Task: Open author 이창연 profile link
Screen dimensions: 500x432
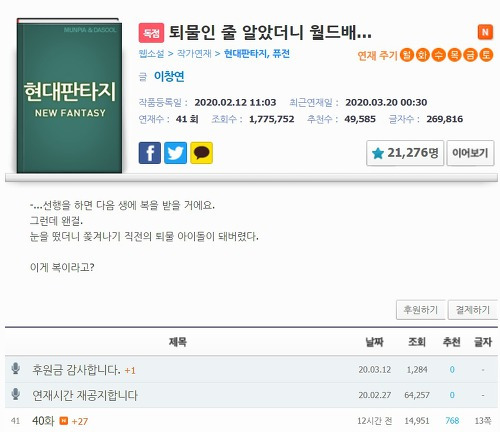Action: tap(169, 77)
